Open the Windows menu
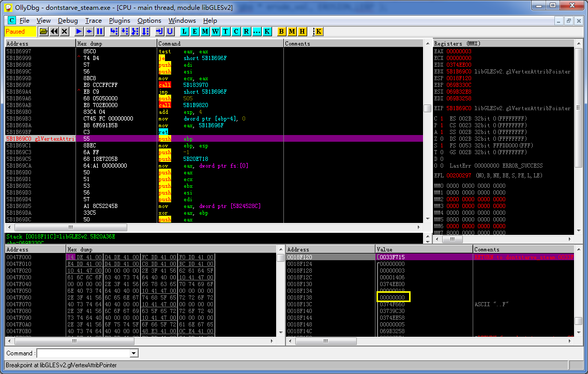Image resolution: width=588 pixels, height=374 pixels. 182,21
